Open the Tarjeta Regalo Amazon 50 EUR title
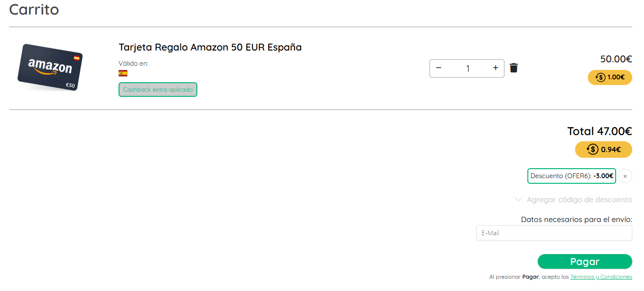 [210, 47]
